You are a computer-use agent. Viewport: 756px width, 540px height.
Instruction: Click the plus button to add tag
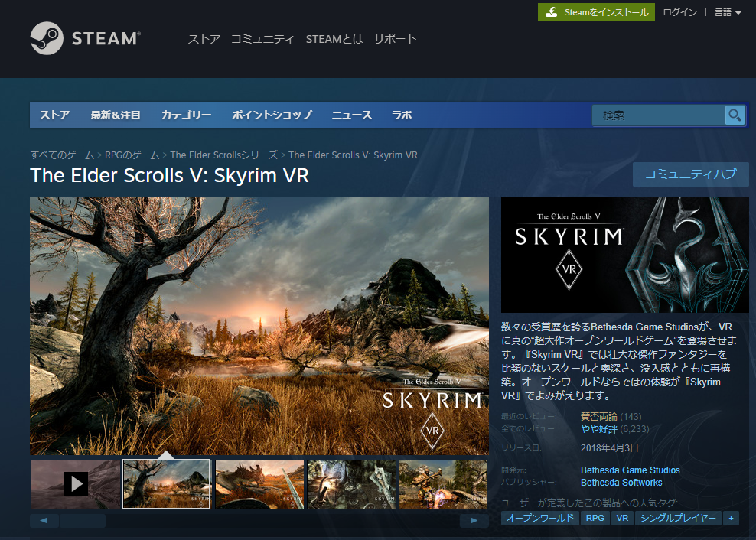[732, 518]
